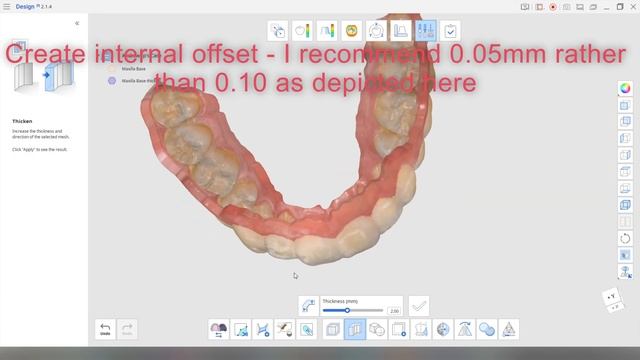Viewport: 640px width, 360px height.
Task: Click the fifth bottom toolbar selection icon
Action: coord(307,329)
